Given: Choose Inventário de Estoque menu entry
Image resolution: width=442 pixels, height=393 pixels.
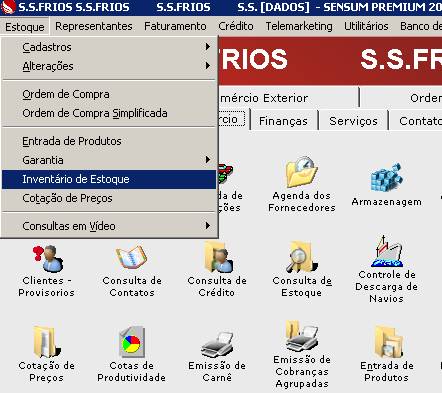Looking at the screenshot, I should pyautogui.click(x=109, y=179).
